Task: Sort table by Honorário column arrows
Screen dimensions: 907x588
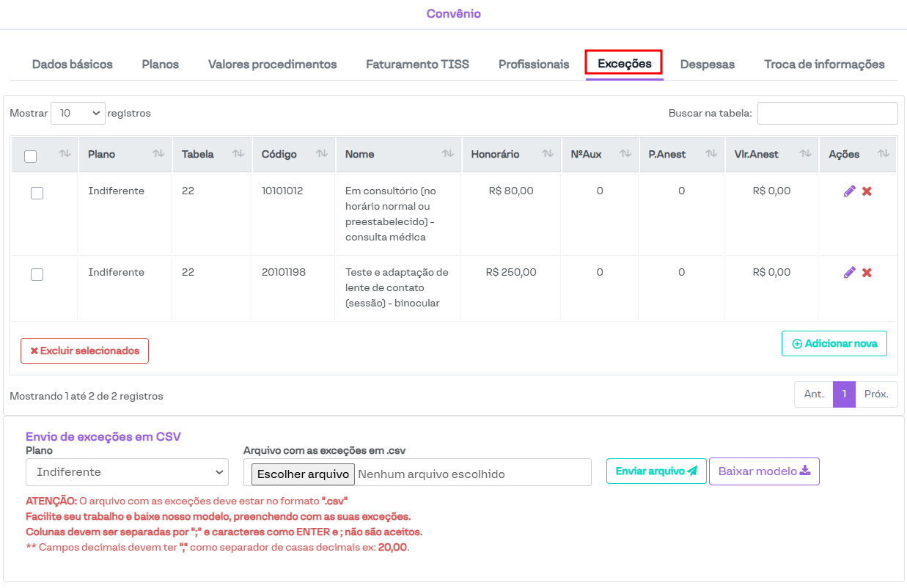Action: 547,154
